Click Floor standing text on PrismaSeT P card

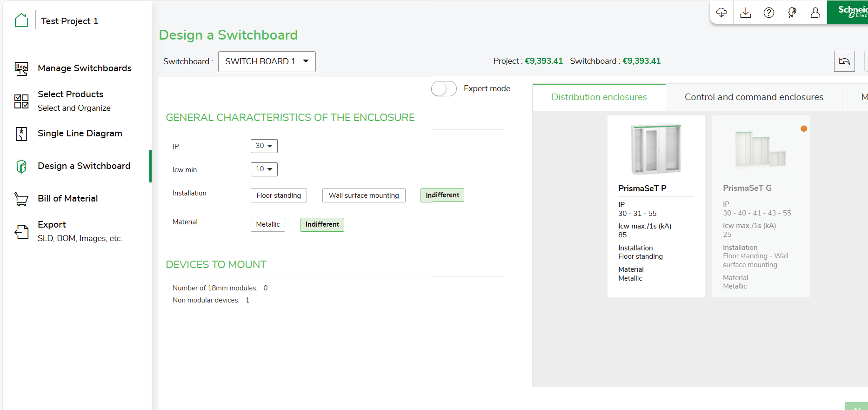[641, 256]
